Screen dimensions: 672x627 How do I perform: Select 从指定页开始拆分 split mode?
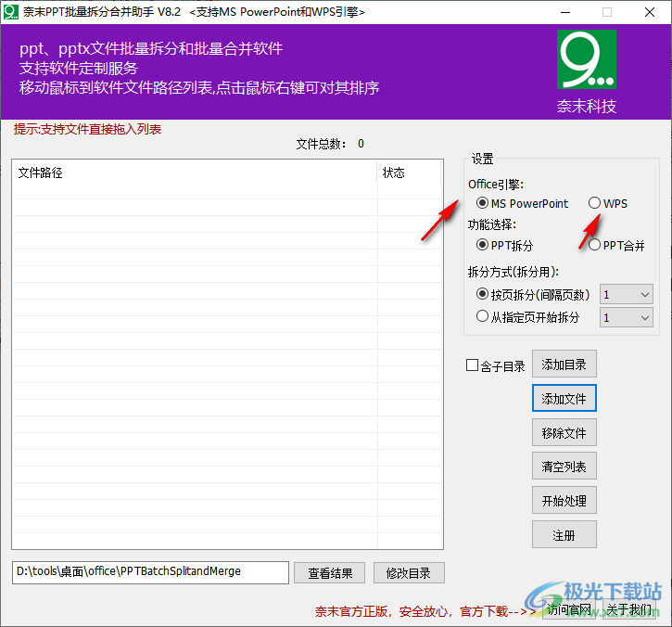pos(527,317)
